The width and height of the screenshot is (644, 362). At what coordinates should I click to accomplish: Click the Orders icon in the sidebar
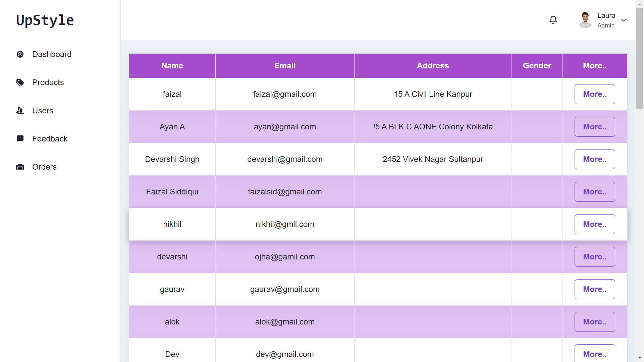20,167
